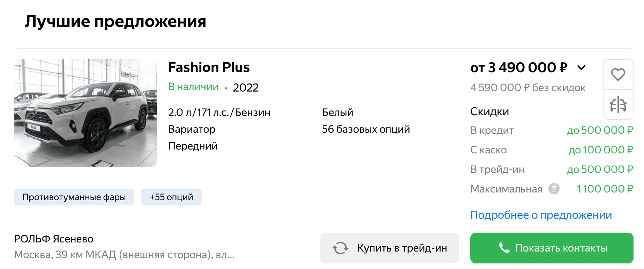The height and width of the screenshot is (269, 644).
Task: Select the Противотуманные фары option tag
Action: click(74, 197)
